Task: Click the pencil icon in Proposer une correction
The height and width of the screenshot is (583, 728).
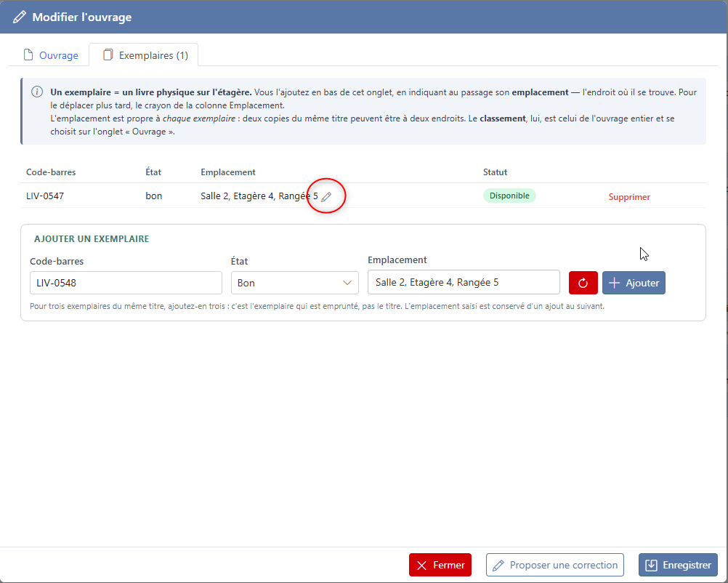Action: pyautogui.click(x=498, y=566)
